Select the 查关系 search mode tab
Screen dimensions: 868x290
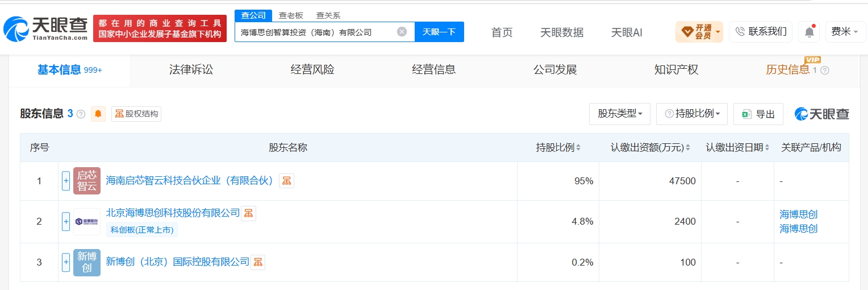point(328,15)
